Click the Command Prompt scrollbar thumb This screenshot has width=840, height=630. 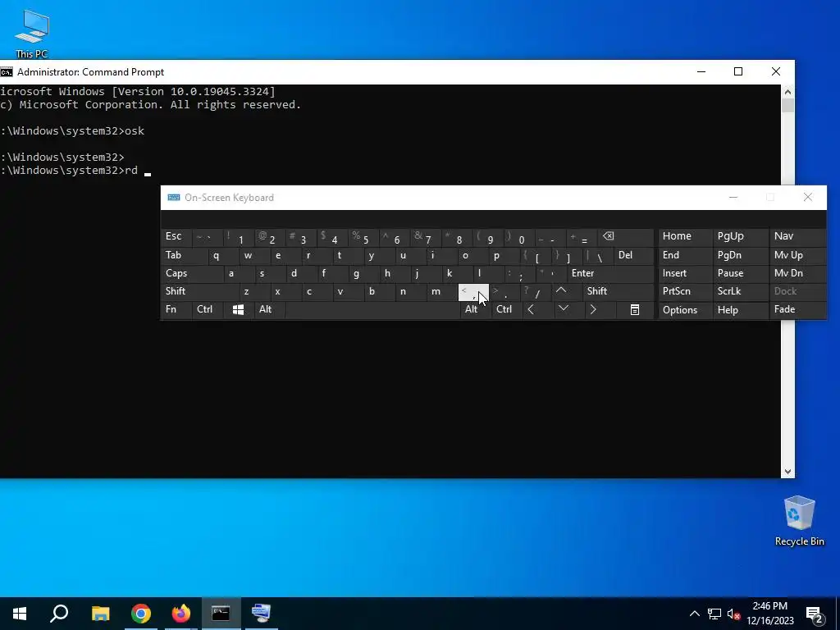click(x=787, y=106)
